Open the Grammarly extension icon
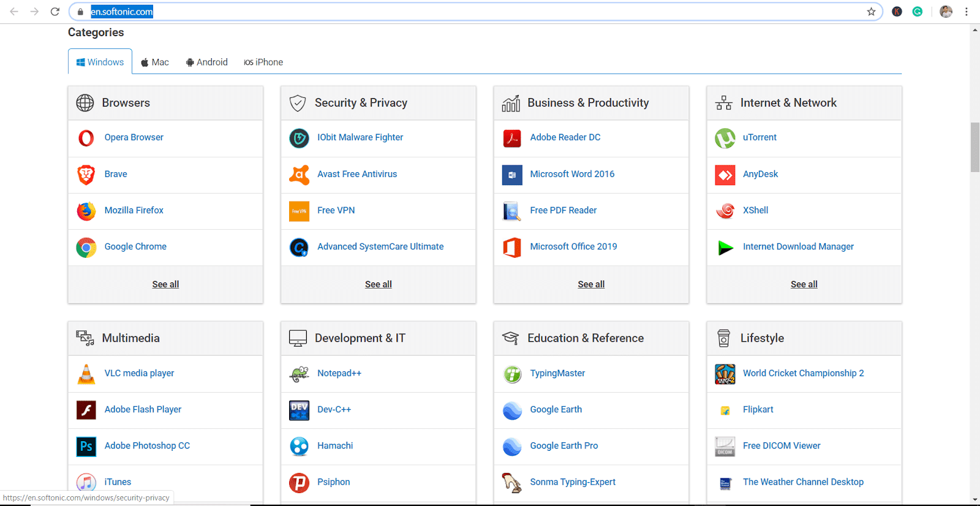The height and width of the screenshot is (506, 980). tap(917, 12)
